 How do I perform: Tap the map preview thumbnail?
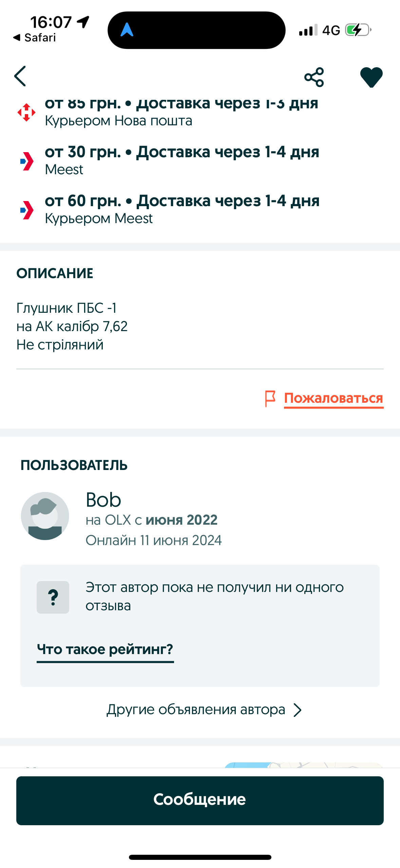[303, 765]
